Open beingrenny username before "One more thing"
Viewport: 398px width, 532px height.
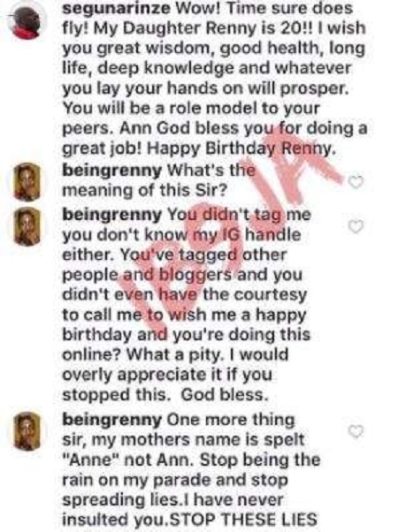coord(111,420)
